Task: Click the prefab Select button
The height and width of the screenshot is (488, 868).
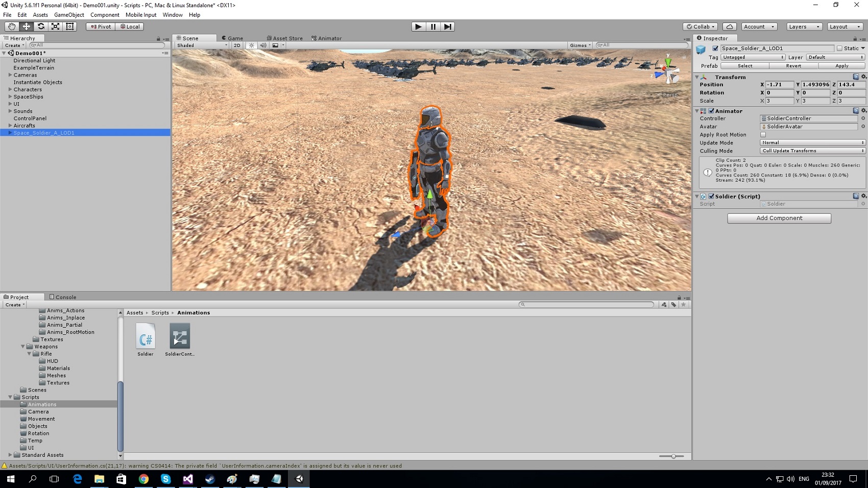Action: [x=745, y=66]
